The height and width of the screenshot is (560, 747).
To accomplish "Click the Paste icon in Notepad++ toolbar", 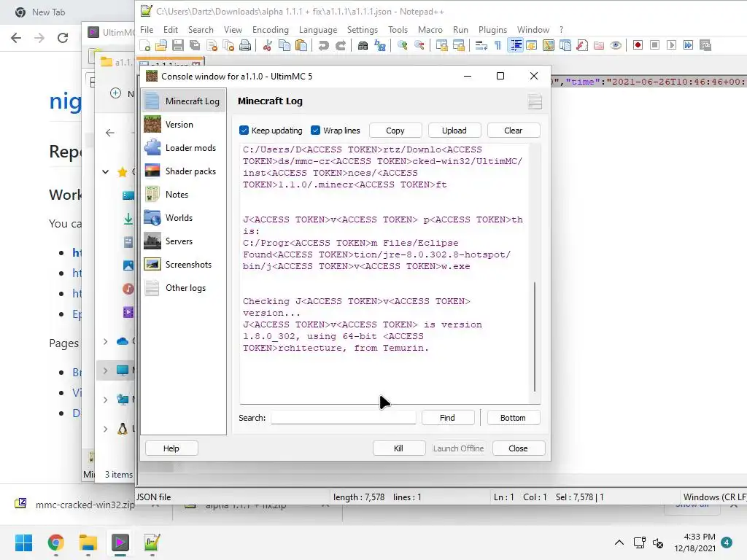I will click(301, 45).
